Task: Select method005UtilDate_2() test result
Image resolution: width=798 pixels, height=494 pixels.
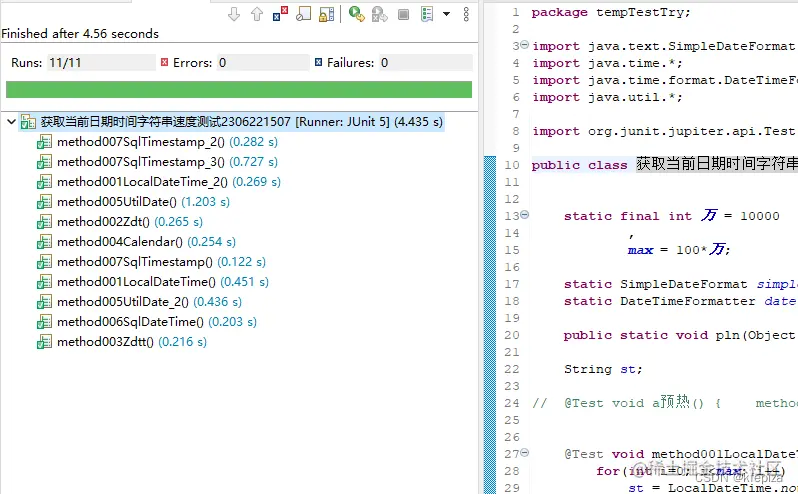Action: click(x=149, y=302)
